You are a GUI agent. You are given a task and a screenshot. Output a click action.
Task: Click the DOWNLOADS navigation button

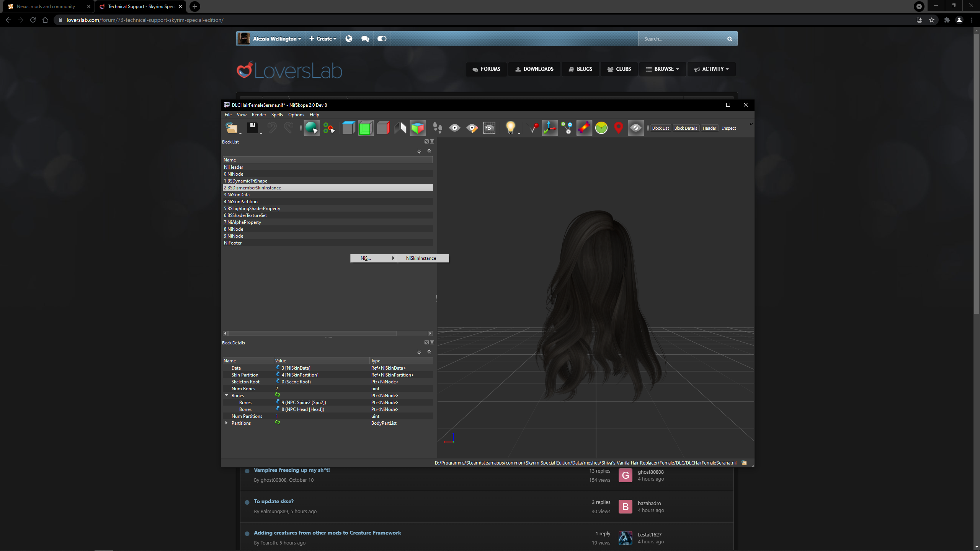pos(534,69)
